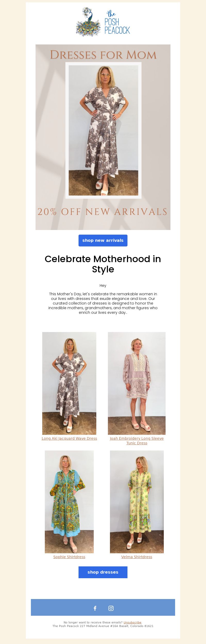Select the Velma yellow shirtdress photo
Image resolution: width=206 pixels, height=644 pixels.
pyautogui.click(x=137, y=502)
